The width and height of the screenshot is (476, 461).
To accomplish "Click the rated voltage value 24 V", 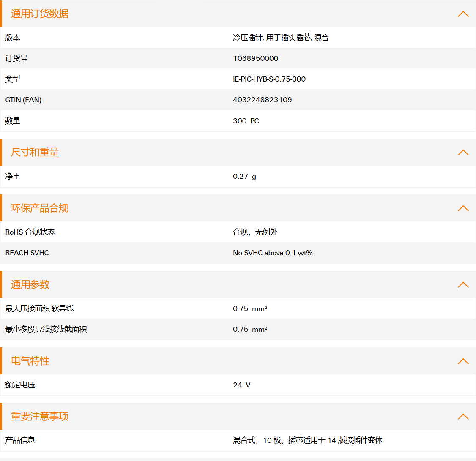I will 242,385.
